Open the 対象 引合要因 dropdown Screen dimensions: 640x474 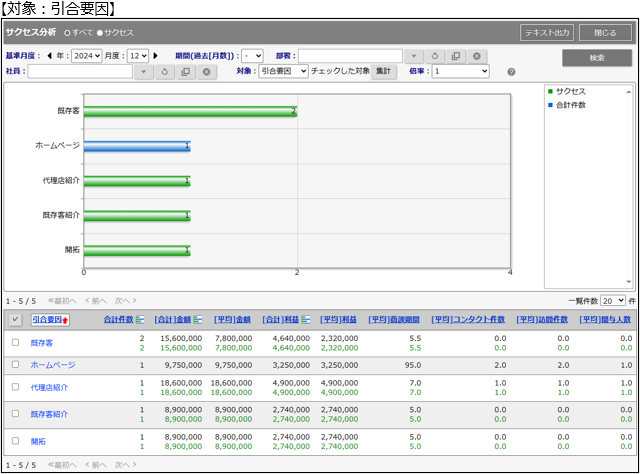(x=283, y=71)
